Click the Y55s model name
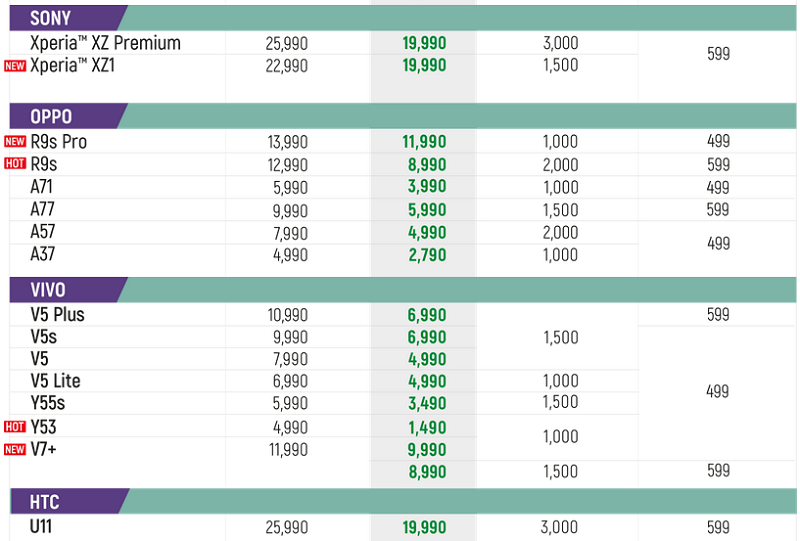The height and width of the screenshot is (541, 800). coord(47,403)
